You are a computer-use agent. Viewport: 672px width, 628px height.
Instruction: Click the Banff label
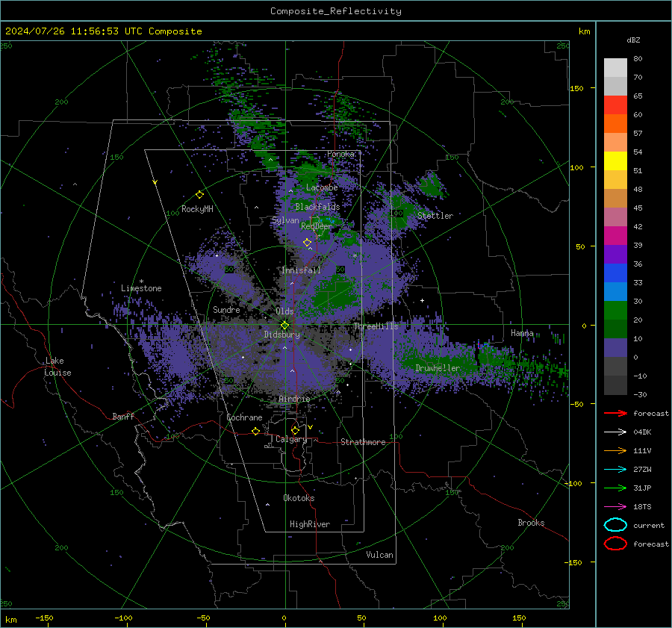click(123, 416)
